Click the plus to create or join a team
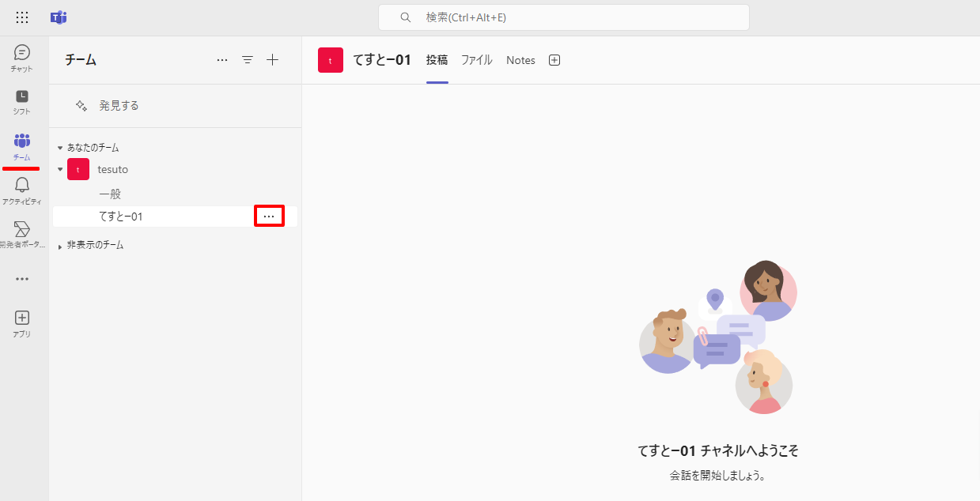980x501 pixels. click(x=272, y=60)
